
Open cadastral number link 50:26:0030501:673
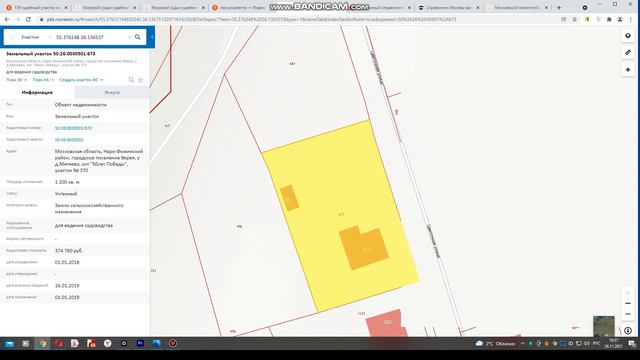coord(73,128)
